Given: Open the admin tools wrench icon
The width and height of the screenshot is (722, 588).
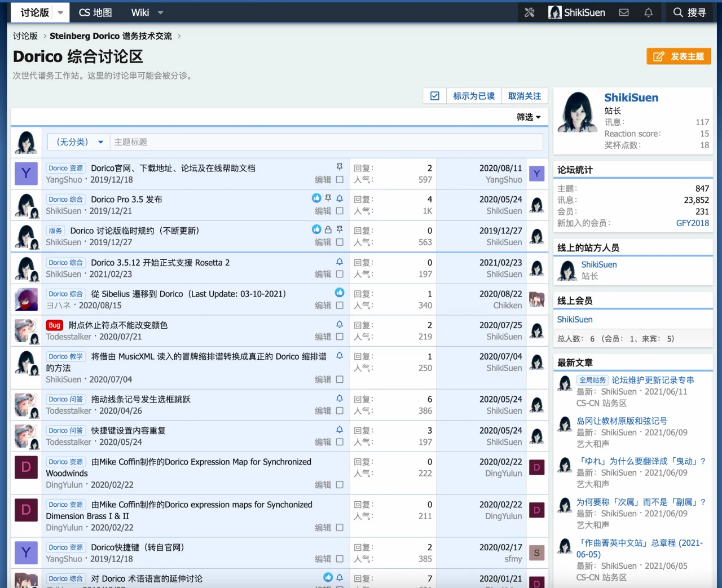Looking at the screenshot, I should tap(529, 12).
